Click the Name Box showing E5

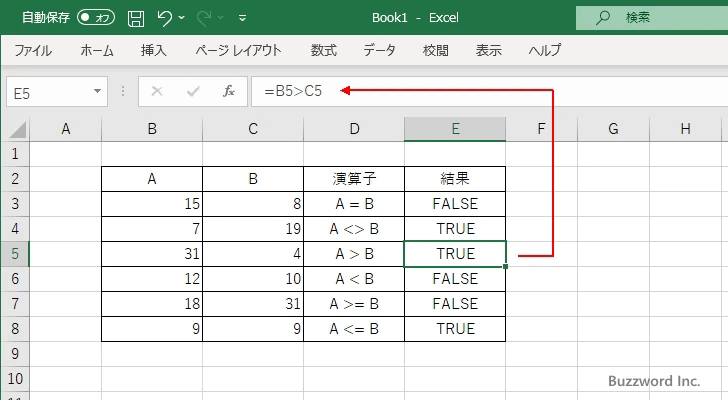coord(48,92)
